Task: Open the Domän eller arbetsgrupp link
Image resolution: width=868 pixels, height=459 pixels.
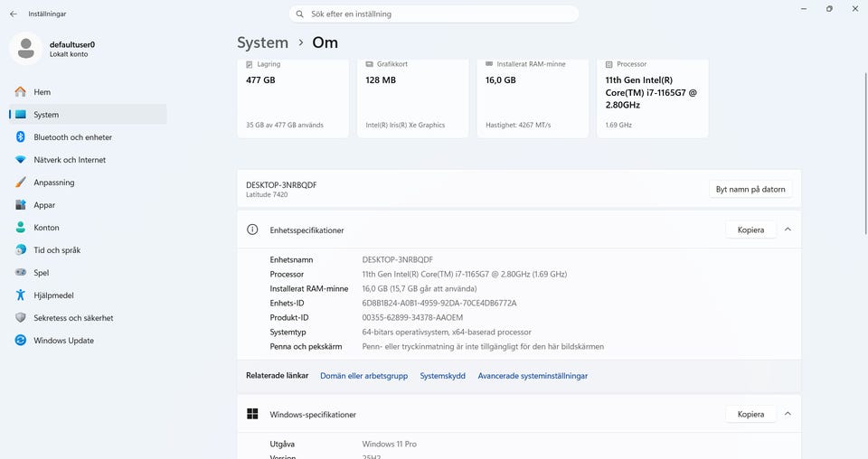Action: 363,376
